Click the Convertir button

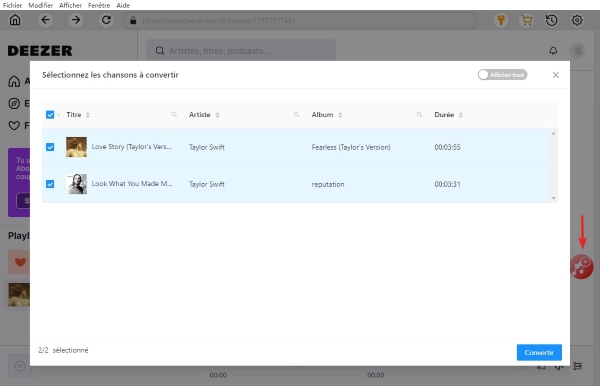pos(539,352)
